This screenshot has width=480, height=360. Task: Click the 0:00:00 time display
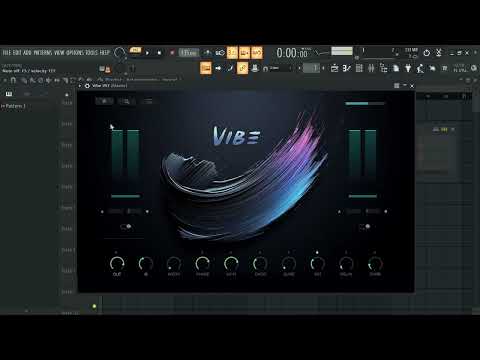tap(292, 53)
